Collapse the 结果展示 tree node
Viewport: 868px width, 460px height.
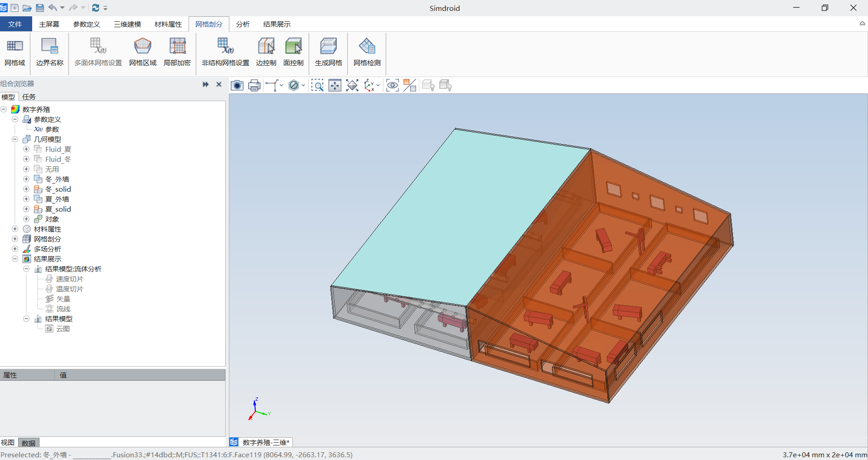[x=15, y=259]
